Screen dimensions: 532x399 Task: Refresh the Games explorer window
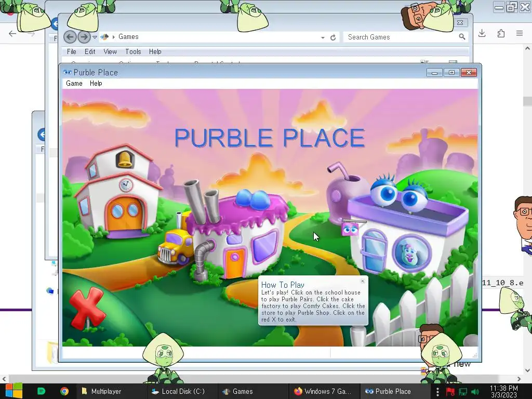coord(333,37)
